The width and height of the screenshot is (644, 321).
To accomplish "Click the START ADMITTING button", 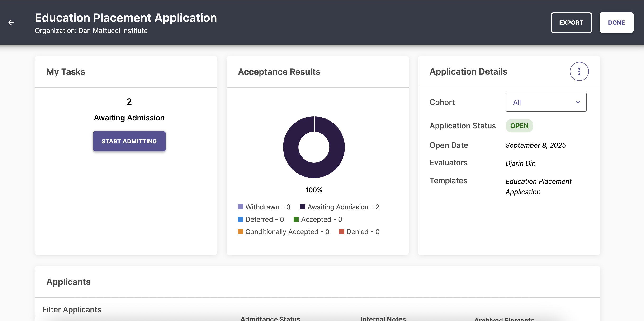I will 129,141.
